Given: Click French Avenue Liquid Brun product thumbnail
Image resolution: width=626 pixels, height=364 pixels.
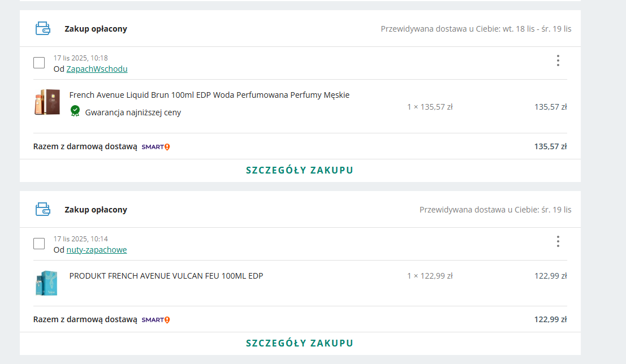Looking at the screenshot, I should coord(47,102).
